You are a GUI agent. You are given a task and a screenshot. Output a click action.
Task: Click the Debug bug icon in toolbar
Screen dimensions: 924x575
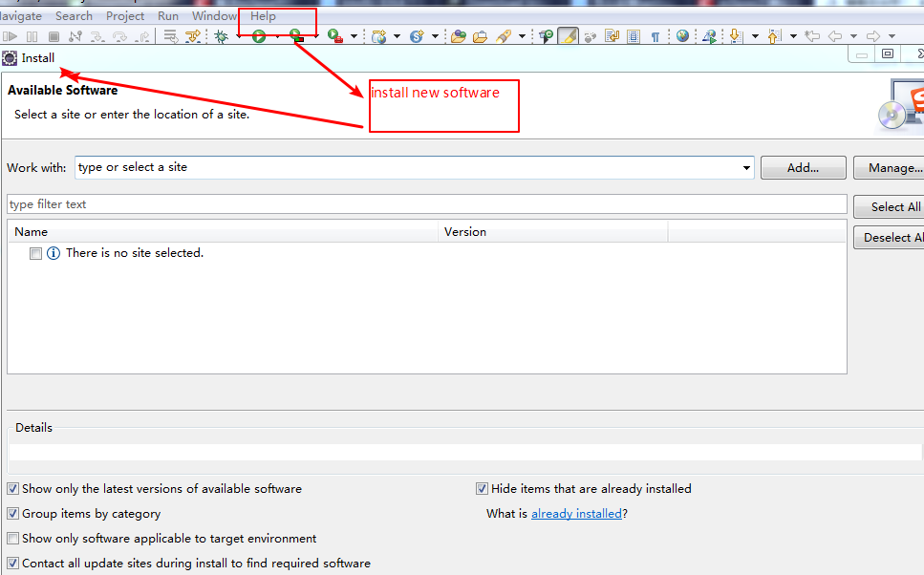[x=221, y=36]
